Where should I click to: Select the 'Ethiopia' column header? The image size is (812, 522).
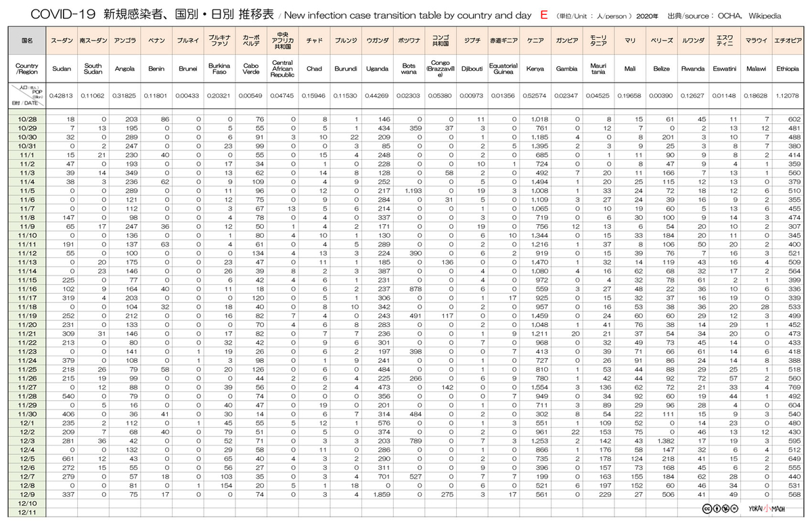[788, 69]
